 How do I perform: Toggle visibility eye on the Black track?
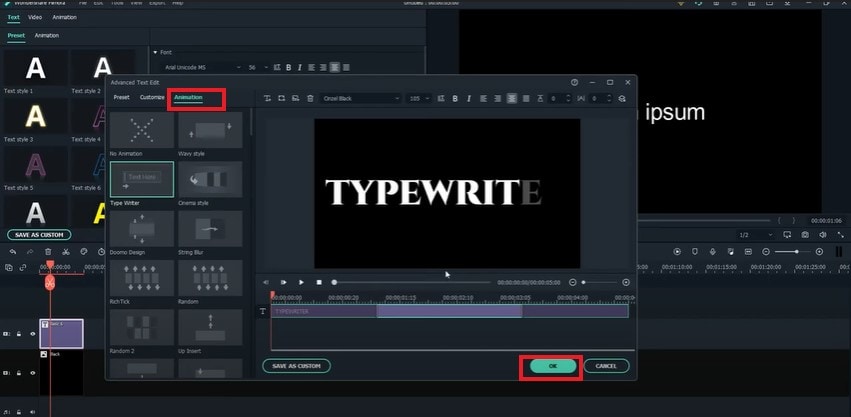[x=32, y=372]
